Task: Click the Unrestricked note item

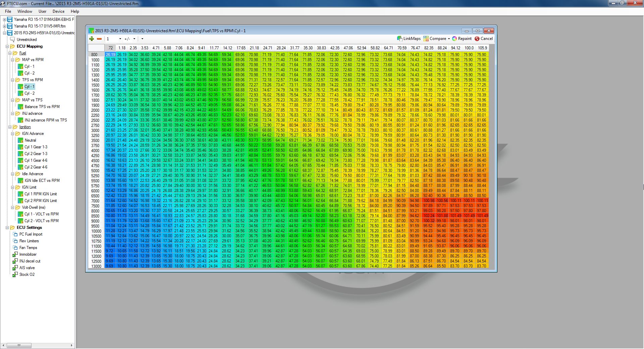Action: coord(26,40)
